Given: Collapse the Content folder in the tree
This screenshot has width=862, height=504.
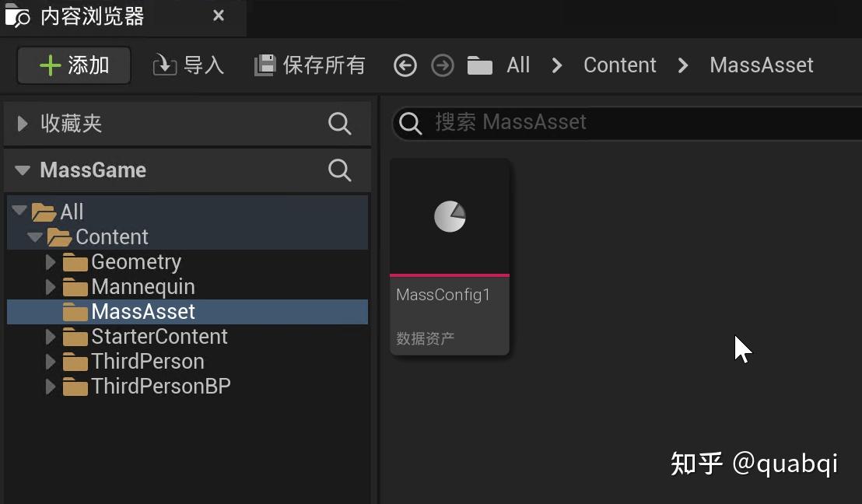Looking at the screenshot, I should click(x=35, y=236).
